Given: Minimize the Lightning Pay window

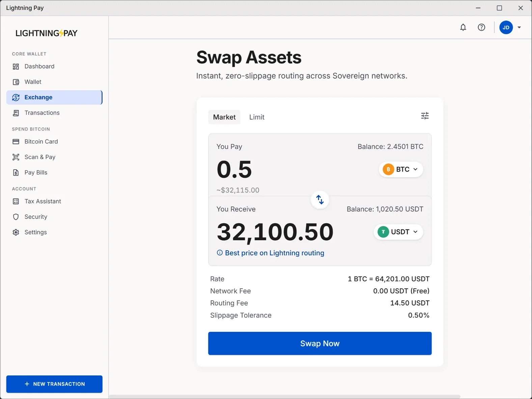Looking at the screenshot, I should pyautogui.click(x=478, y=8).
